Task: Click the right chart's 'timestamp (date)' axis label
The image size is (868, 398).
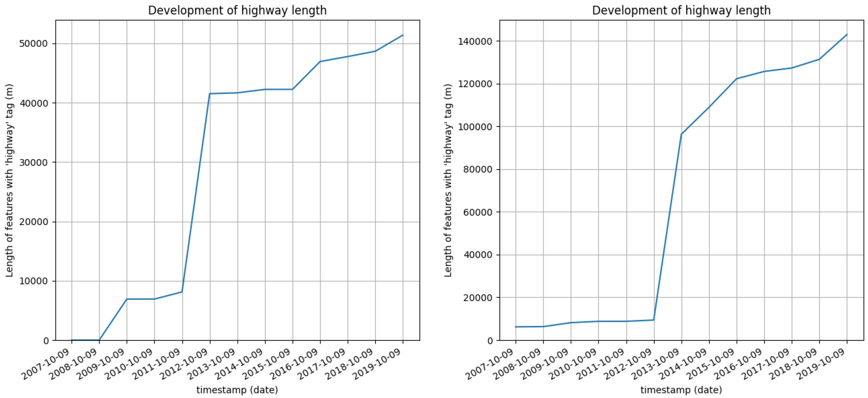Action: pyautogui.click(x=681, y=390)
